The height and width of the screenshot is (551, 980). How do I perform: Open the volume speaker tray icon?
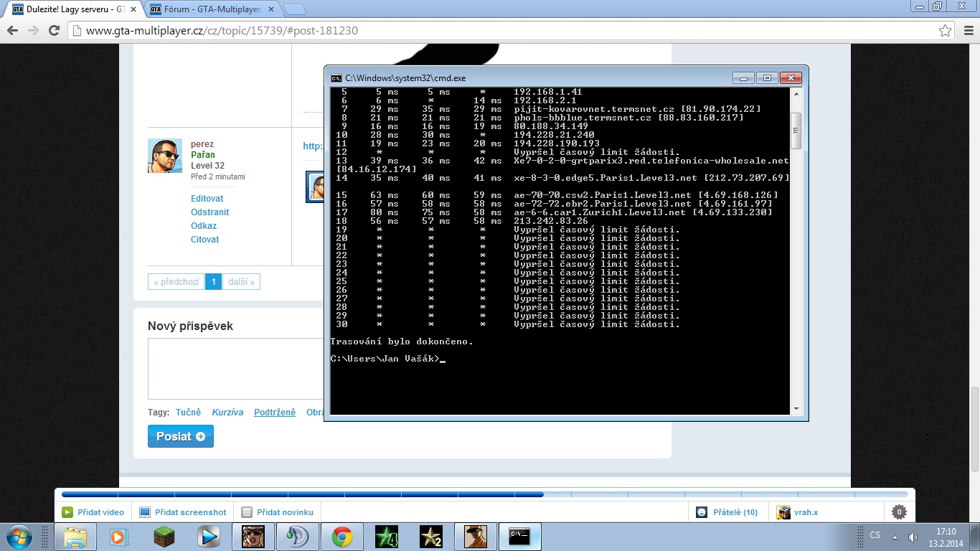[x=913, y=537]
